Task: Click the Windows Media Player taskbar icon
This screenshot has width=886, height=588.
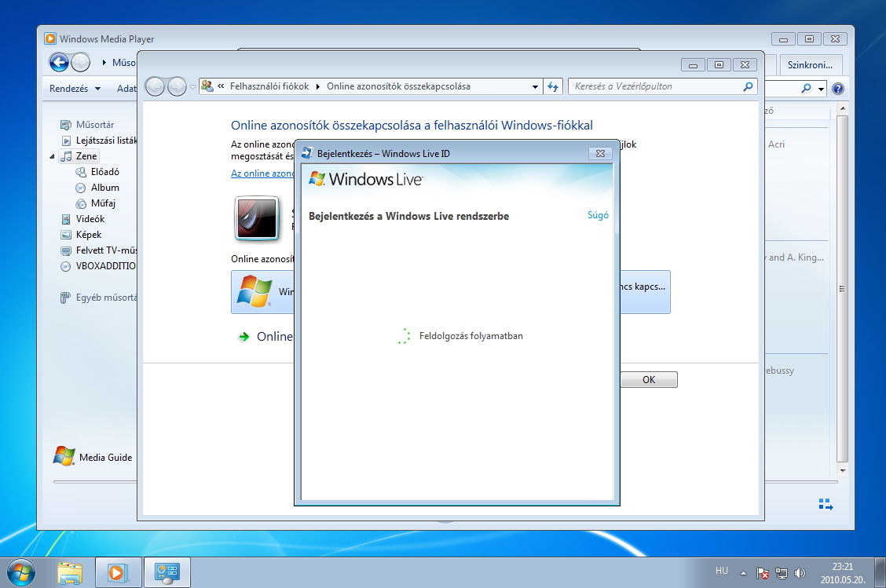Action: [119, 572]
